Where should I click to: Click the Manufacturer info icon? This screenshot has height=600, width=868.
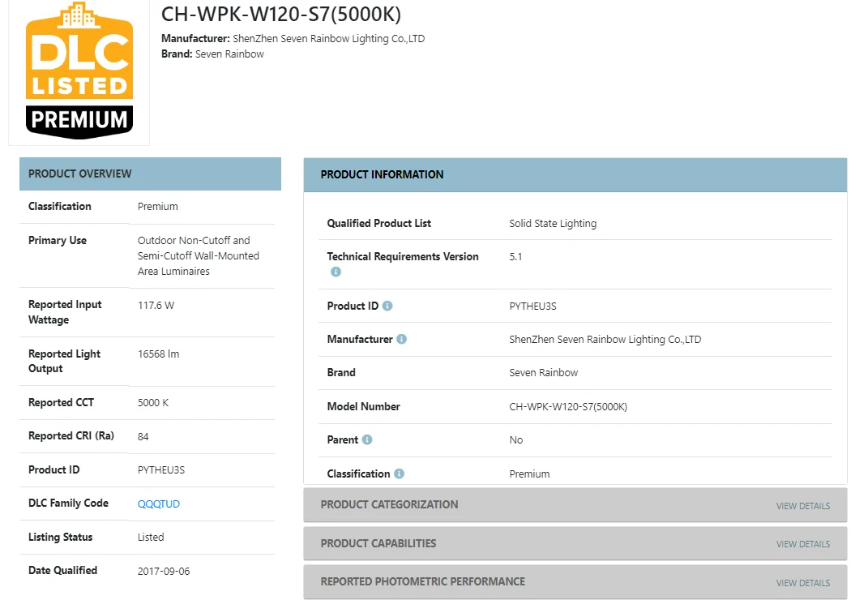coord(402,340)
